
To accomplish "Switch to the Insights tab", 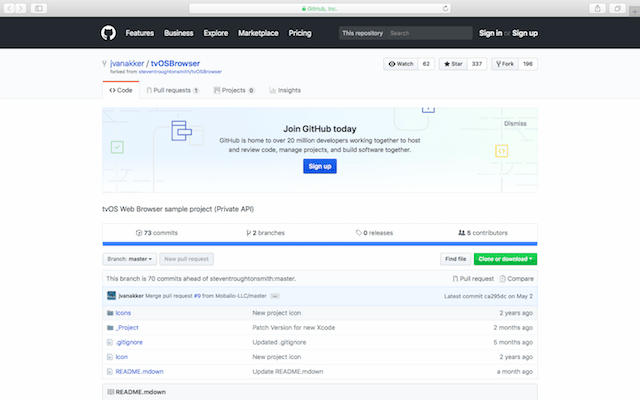I will click(x=285, y=90).
